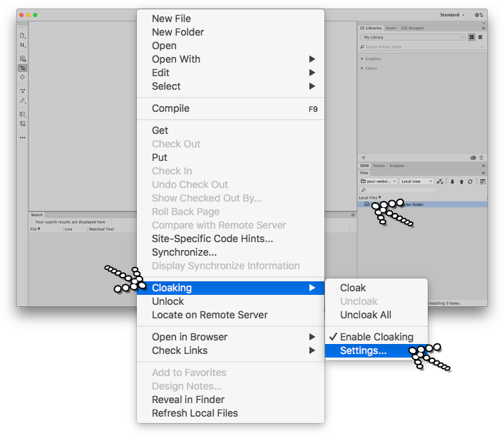Select Cloak in the Cloaking submenu

point(376,288)
